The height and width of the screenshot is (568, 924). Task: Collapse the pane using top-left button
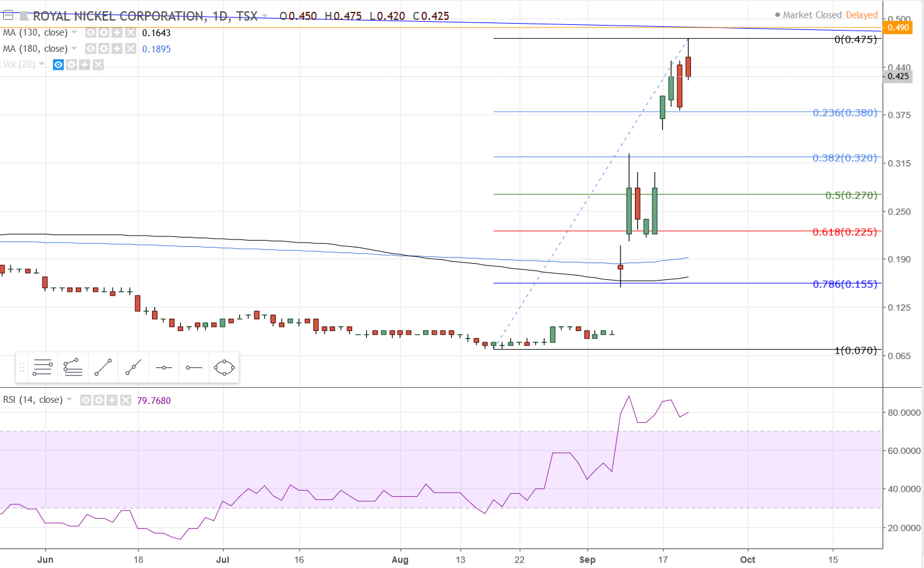(x=8, y=15)
